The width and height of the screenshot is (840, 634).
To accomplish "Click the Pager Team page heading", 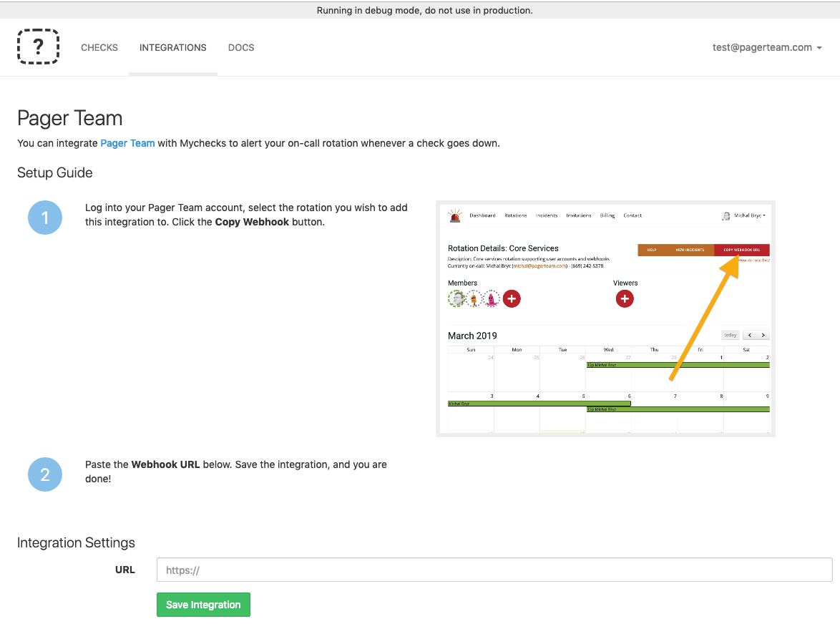I will click(69, 118).
